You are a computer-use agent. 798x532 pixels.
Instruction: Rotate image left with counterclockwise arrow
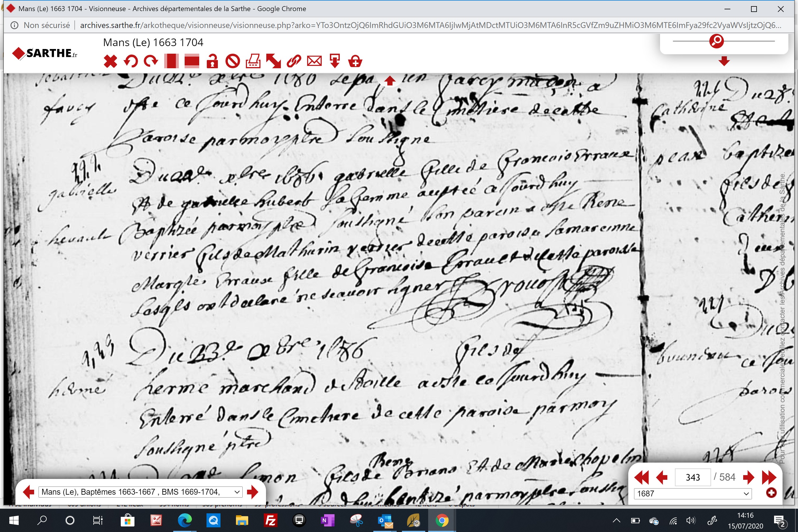pos(131,62)
